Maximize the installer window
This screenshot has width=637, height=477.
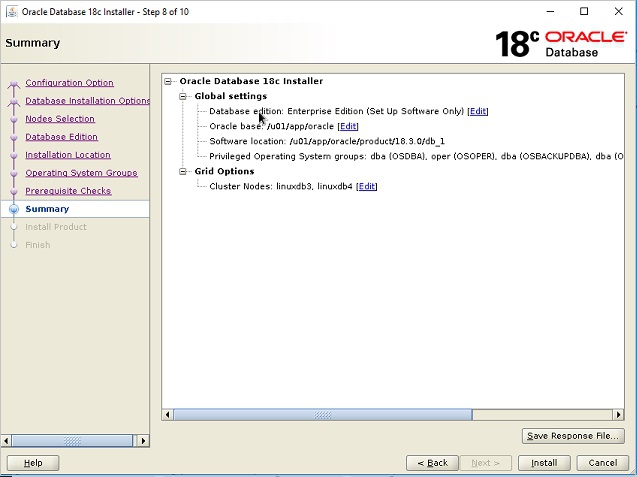(x=584, y=11)
